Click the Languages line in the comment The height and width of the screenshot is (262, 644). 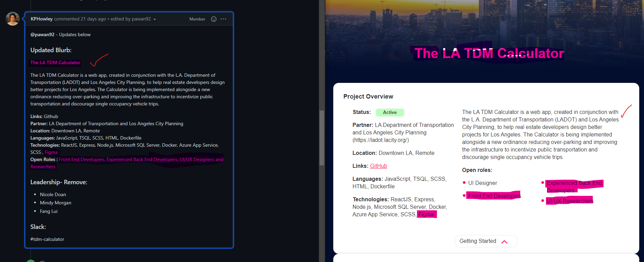pos(86,138)
